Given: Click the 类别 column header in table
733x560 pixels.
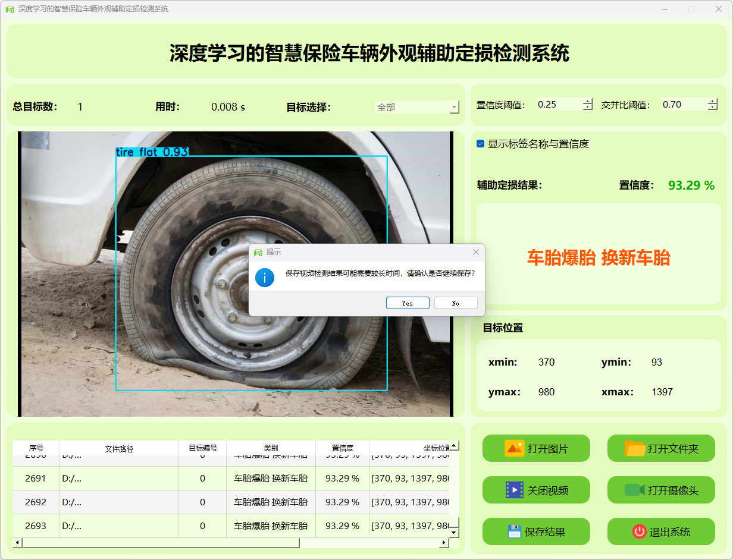Looking at the screenshot, I should click(x=271, y=448).
